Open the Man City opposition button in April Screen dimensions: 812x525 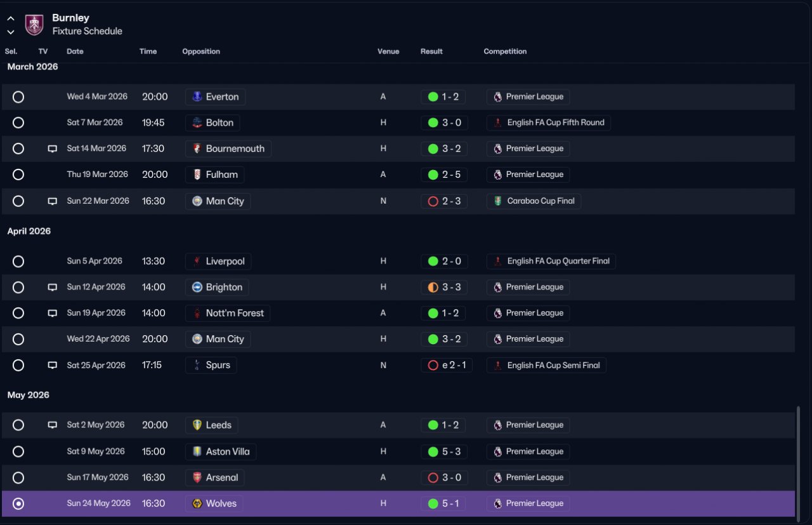click(218, 339)
